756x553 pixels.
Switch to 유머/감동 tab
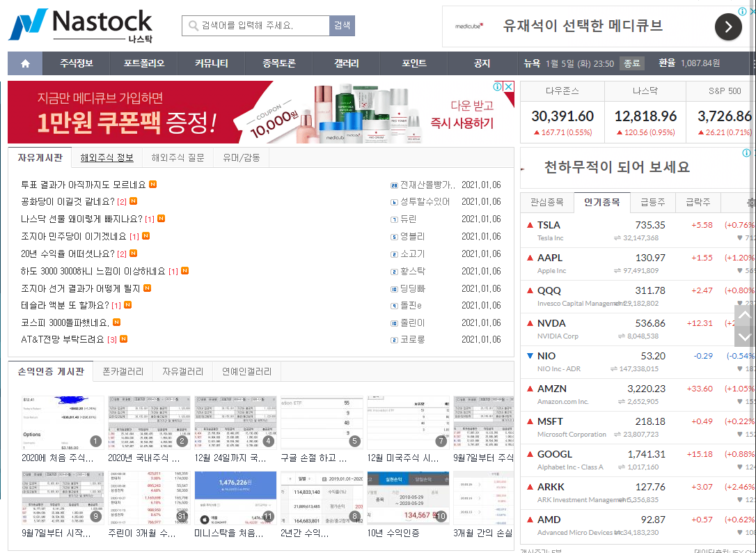[x=241, y=158]
